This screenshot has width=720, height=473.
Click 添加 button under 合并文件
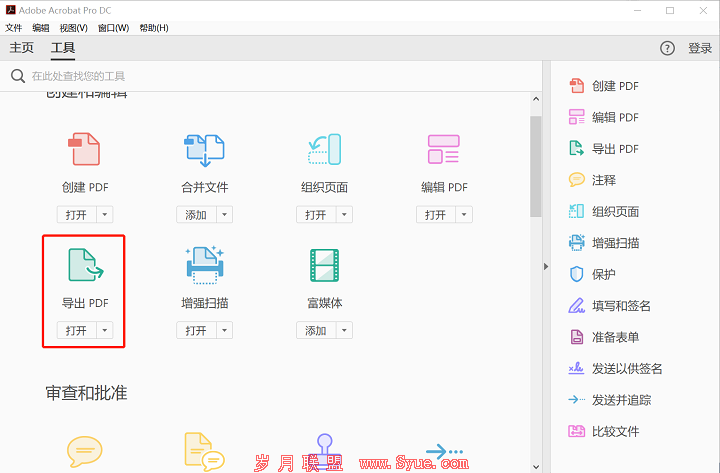coord(197,214)
